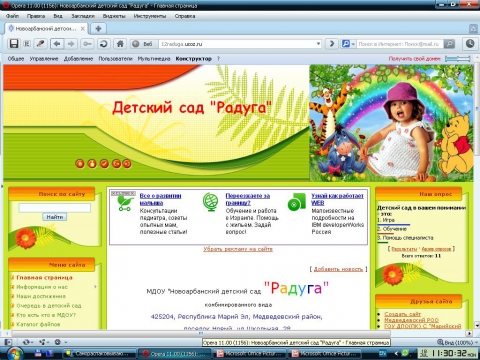Screen dimensions: 480x360
Task: Open the Каталог файлов menu link
Action: coord(38,324)
